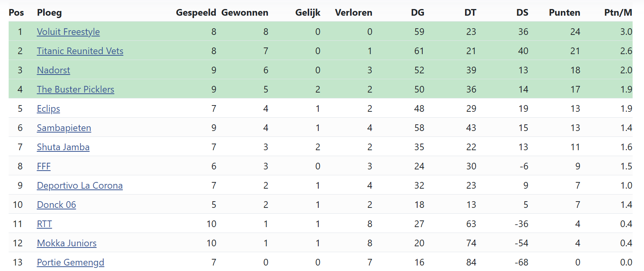Click the Gespeeld column header

(196, 13)
